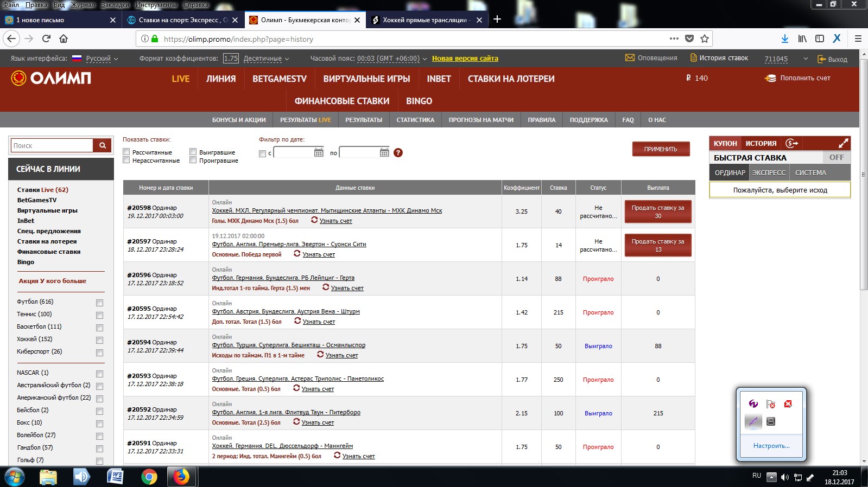Click the Поиск search input field
Screen dimensions: 868x487
pos(52,145)
